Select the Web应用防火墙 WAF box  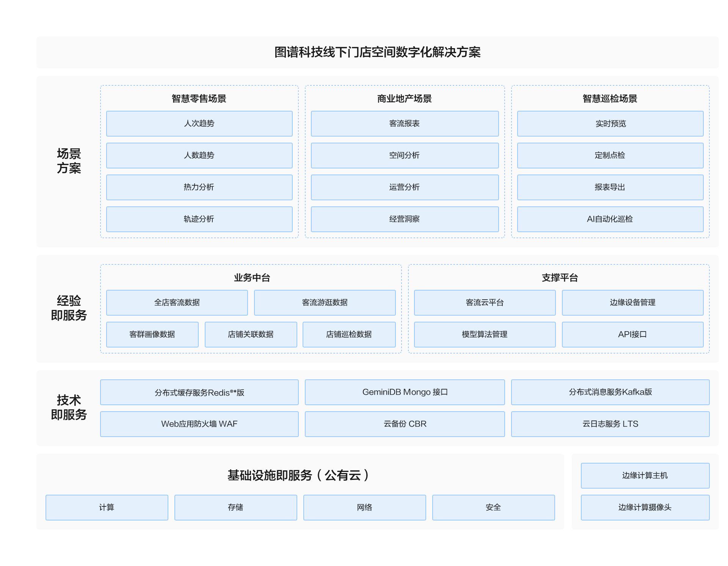(x=199, y=424)
